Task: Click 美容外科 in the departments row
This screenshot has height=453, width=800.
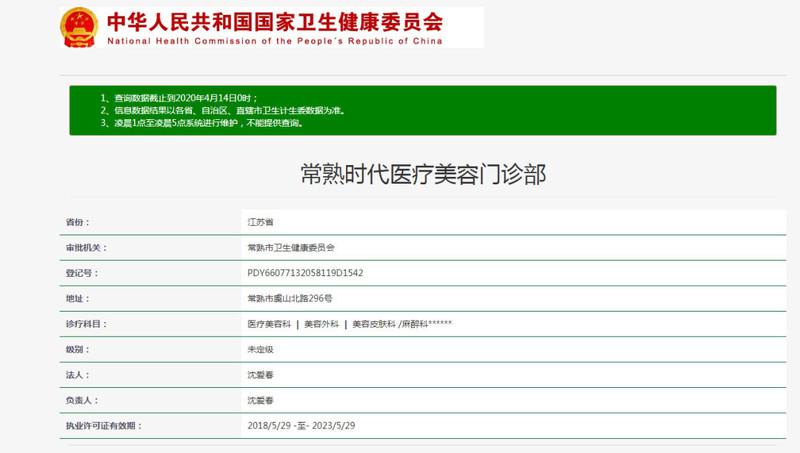Action: click(321, 324)
